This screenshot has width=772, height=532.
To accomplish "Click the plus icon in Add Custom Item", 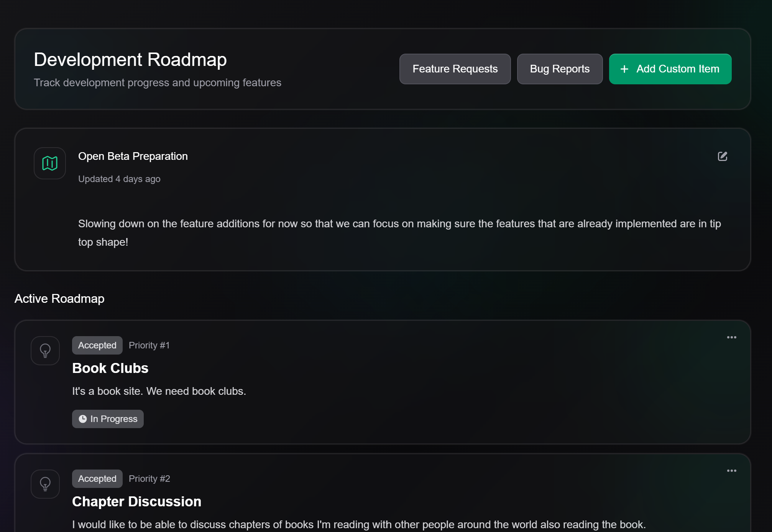I will coord(624,69).
